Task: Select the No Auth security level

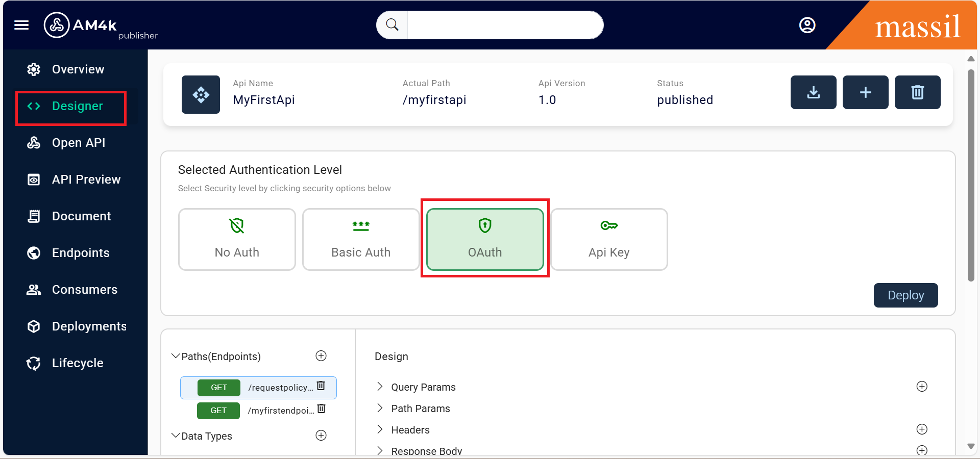Action: 237,239
